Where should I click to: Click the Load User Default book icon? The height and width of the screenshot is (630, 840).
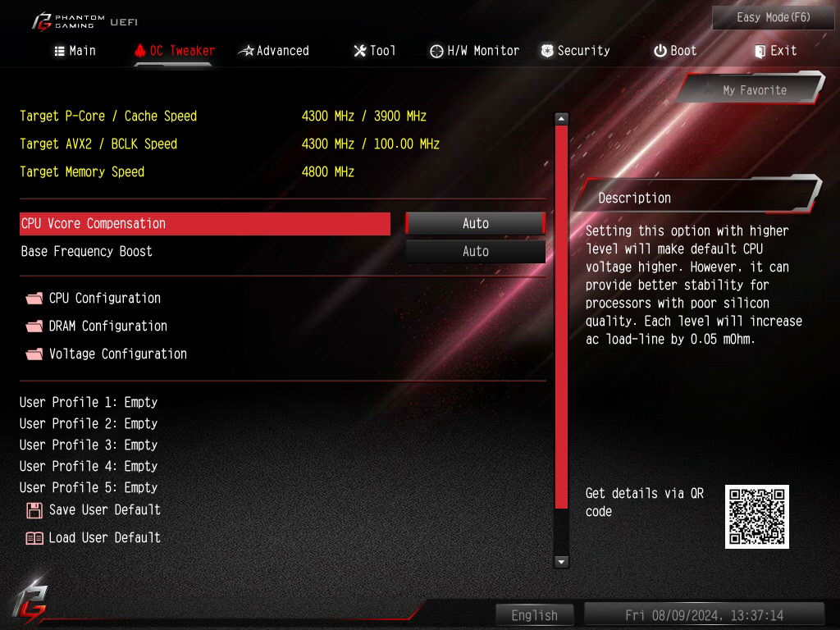point(34,538)
